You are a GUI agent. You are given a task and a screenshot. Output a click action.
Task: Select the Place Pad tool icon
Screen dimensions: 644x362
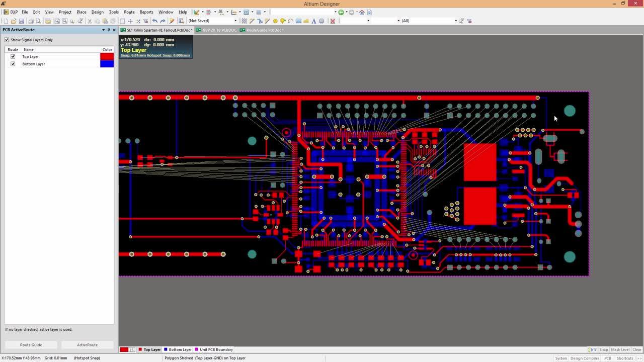pyautogui.click(x=275, y=21)
